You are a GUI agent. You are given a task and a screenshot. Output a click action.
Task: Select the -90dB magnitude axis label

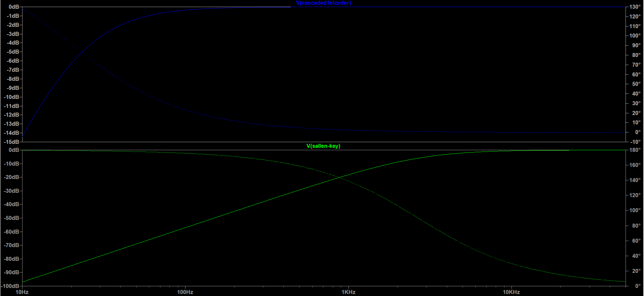pos(11,272)
